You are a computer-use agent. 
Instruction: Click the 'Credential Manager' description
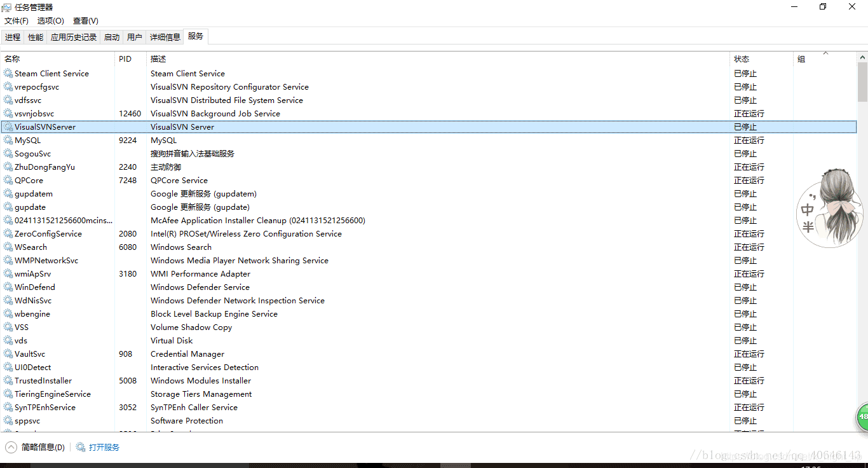click(187, 354)
